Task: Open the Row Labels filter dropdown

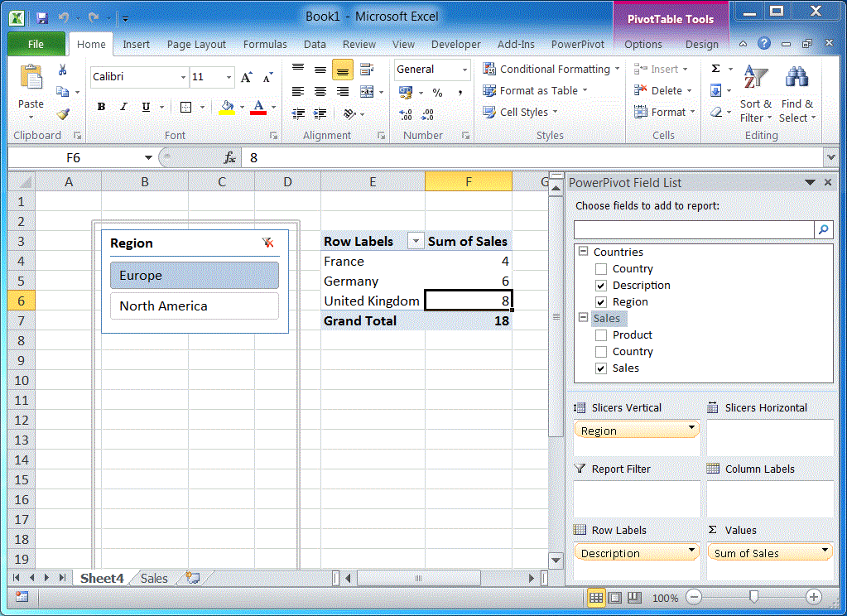Action: coord(416,241)
